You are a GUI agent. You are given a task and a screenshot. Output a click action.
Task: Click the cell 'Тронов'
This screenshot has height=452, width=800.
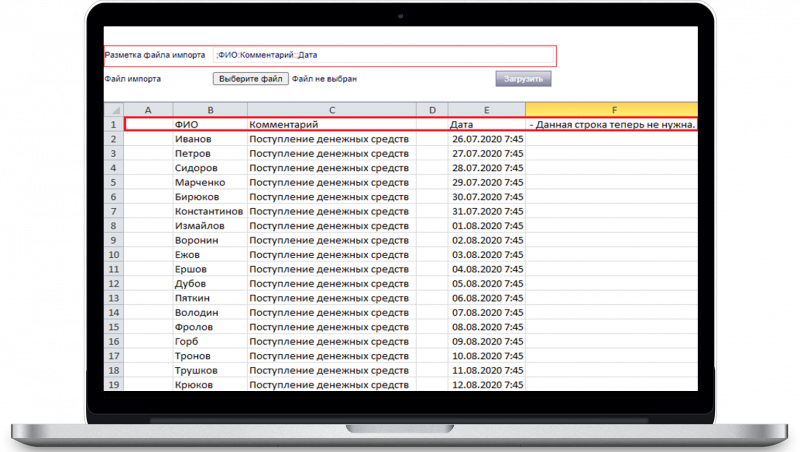point(210,356)
